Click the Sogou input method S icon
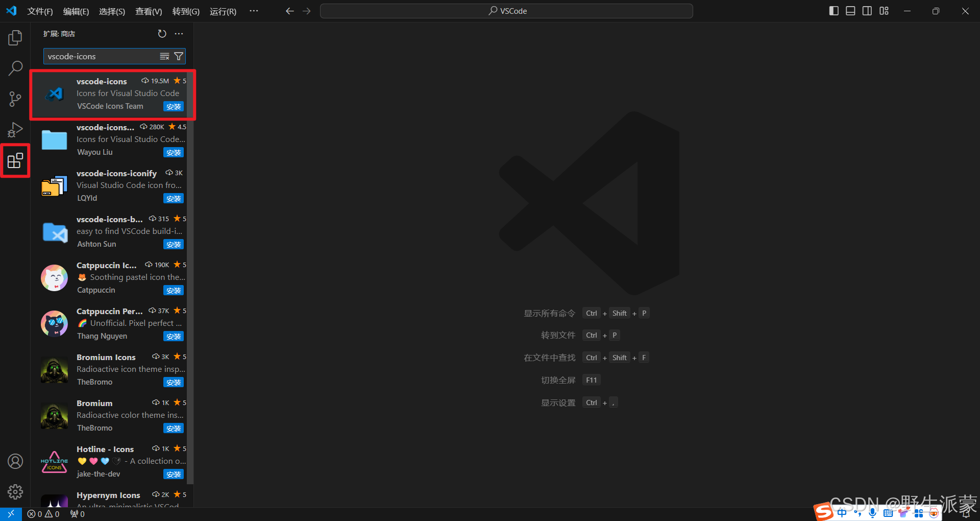Image resolution: width=980 pixels, height=521 pixels. click(823, 511)
